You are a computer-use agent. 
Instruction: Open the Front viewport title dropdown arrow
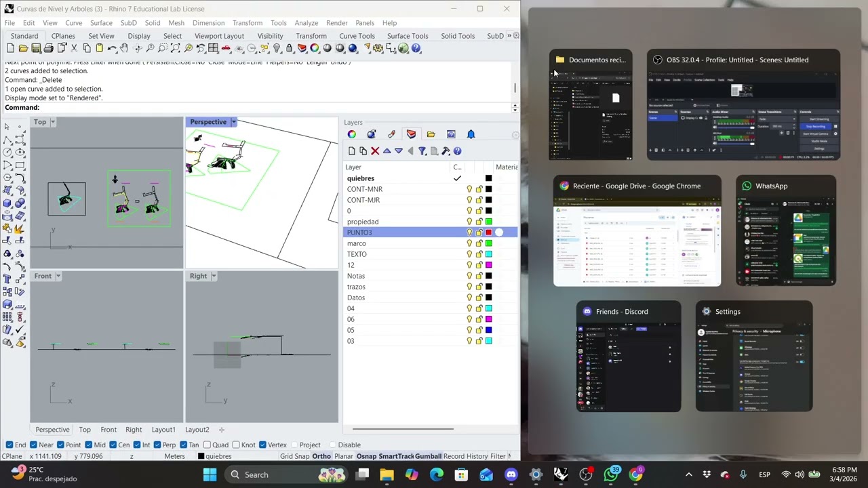tap(58, 276)
